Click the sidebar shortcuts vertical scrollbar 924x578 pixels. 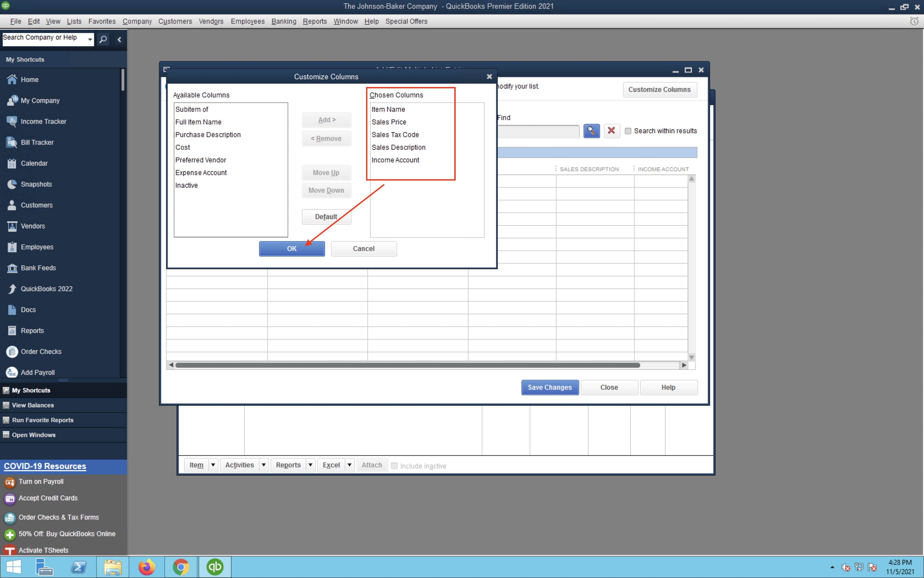(123, 80)
